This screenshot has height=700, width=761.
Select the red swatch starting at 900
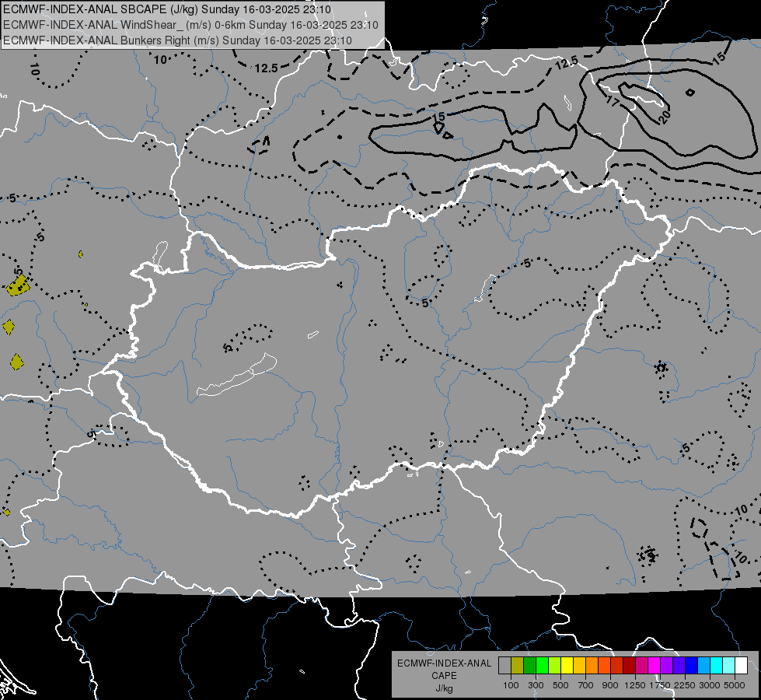[x=617, y=665]
